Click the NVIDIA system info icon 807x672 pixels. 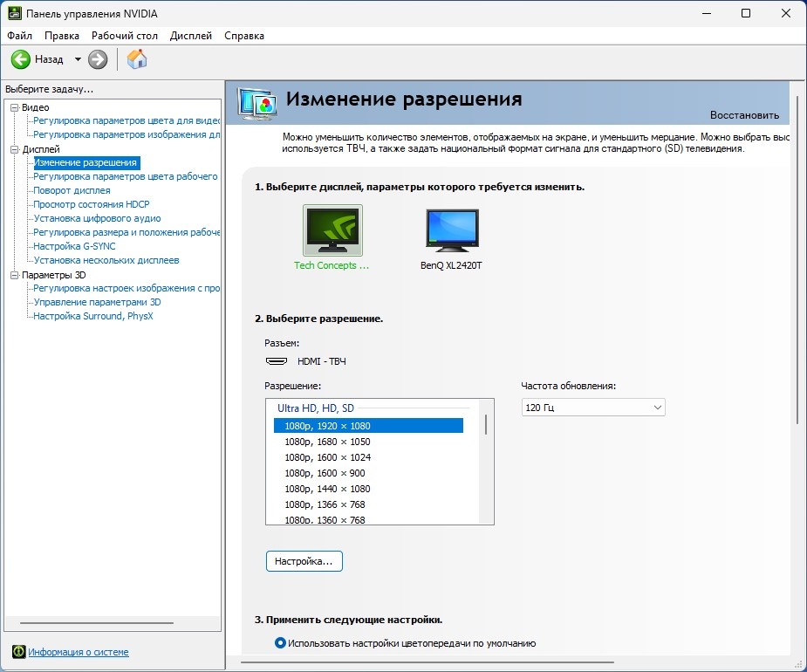18,651
